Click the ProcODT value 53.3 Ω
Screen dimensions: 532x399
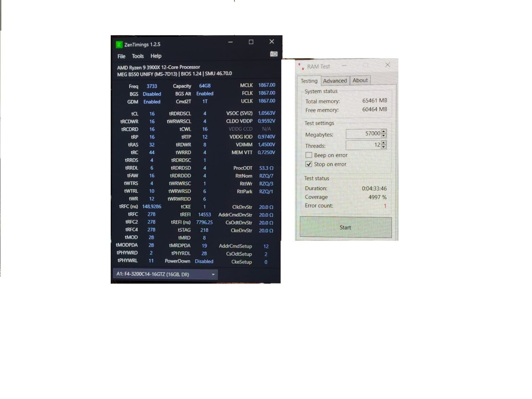pyautogui.click(x=266, y=168)
